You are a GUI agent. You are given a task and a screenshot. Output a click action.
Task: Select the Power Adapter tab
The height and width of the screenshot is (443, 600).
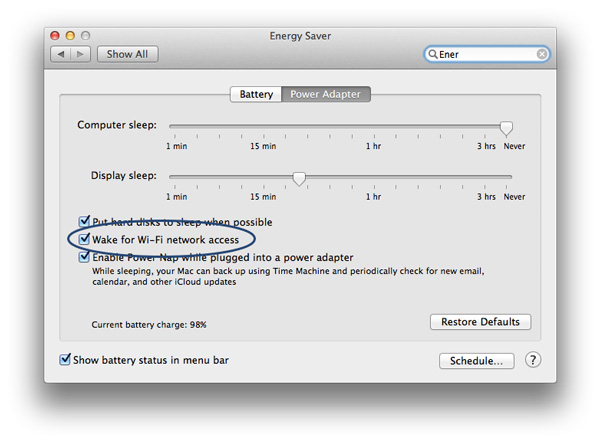click(326, 94)
